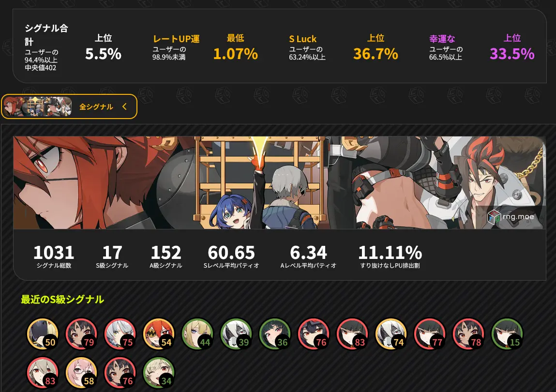Open the character icon with pity 39
The height and width of the screenshot is (392, 556).
pos(236,334)
